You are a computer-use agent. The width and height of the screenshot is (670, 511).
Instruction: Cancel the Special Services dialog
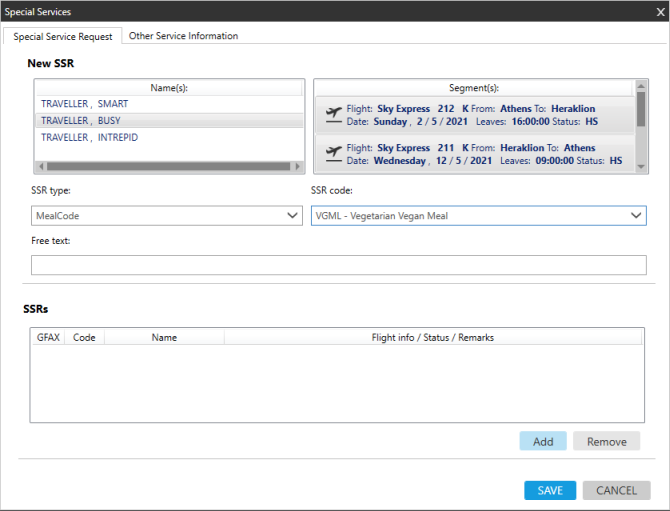(x=616, y=490)
